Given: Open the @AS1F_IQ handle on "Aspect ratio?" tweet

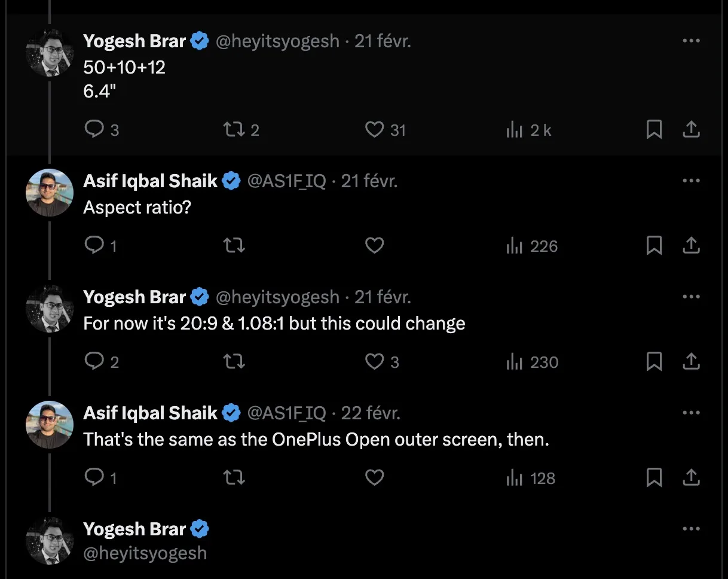Looking at the screenshot, I should pos(286,181).
